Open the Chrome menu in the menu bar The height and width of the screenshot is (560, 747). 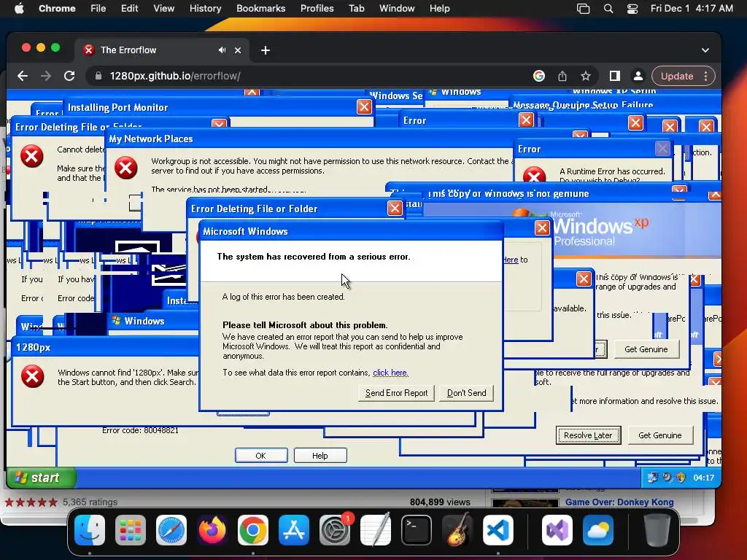(x=57, y=9)
